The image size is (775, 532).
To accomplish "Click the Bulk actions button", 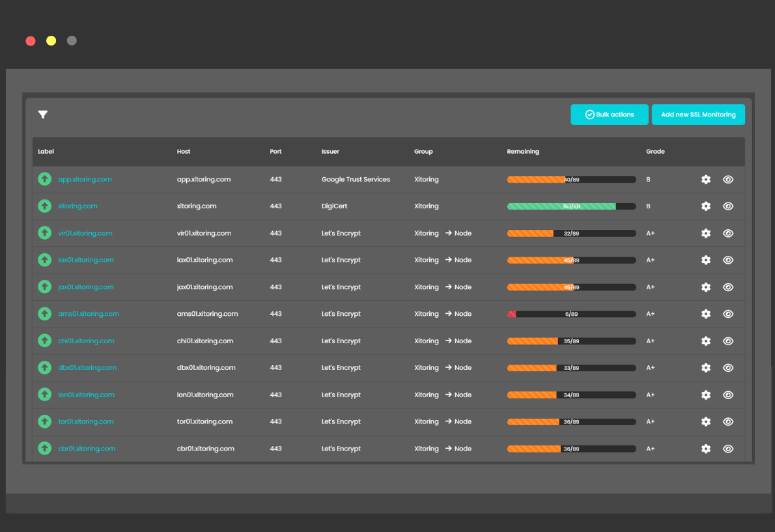I will click(x=609, y=115).
